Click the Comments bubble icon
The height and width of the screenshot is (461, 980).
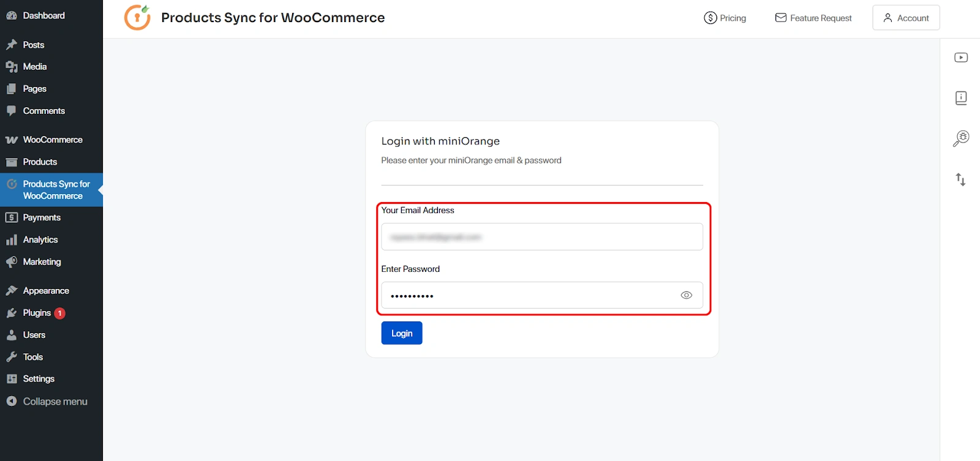pyautogui.click(x=12, y=111)
